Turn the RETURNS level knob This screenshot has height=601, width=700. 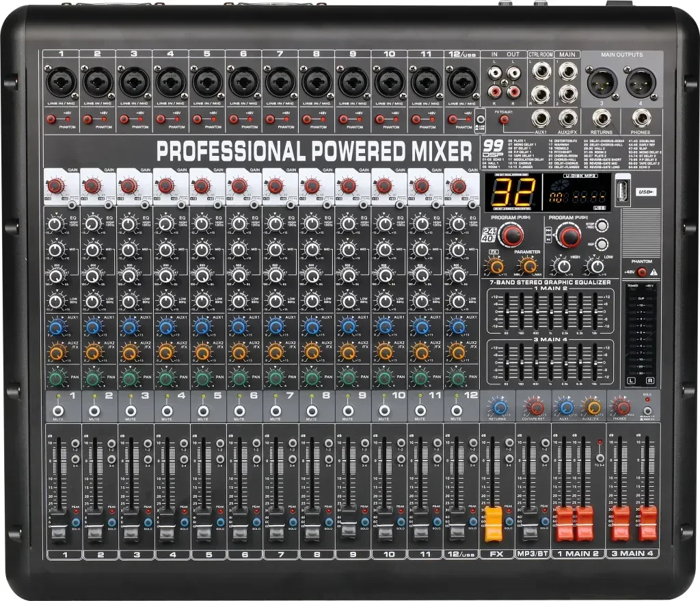500,408
